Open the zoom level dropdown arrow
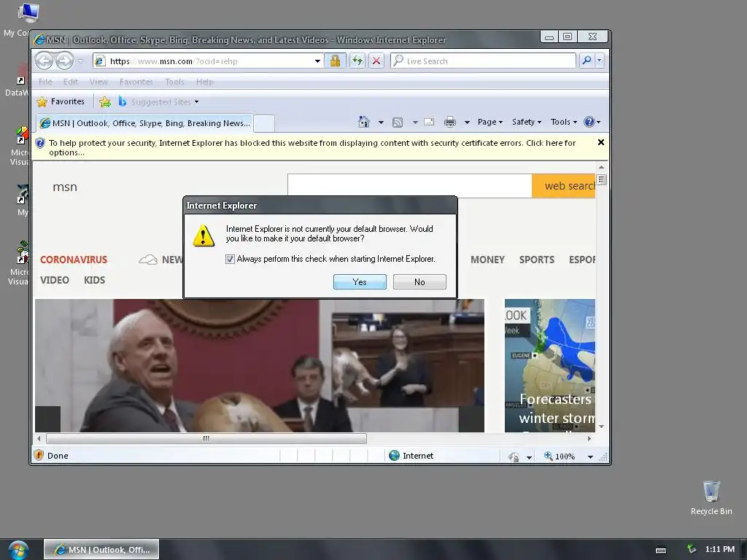The image size is (747, 560). [590, 456]
